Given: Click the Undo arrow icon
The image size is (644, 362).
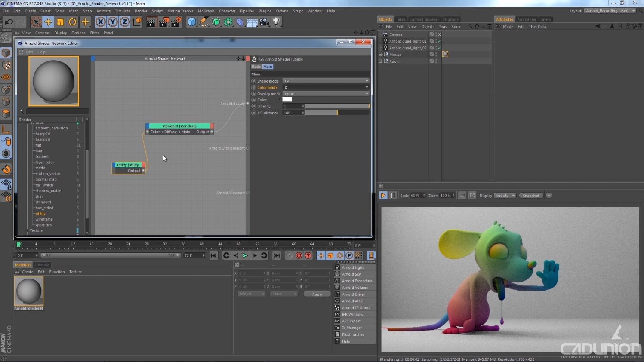Looking at the screenshot, I should (9, 22).
